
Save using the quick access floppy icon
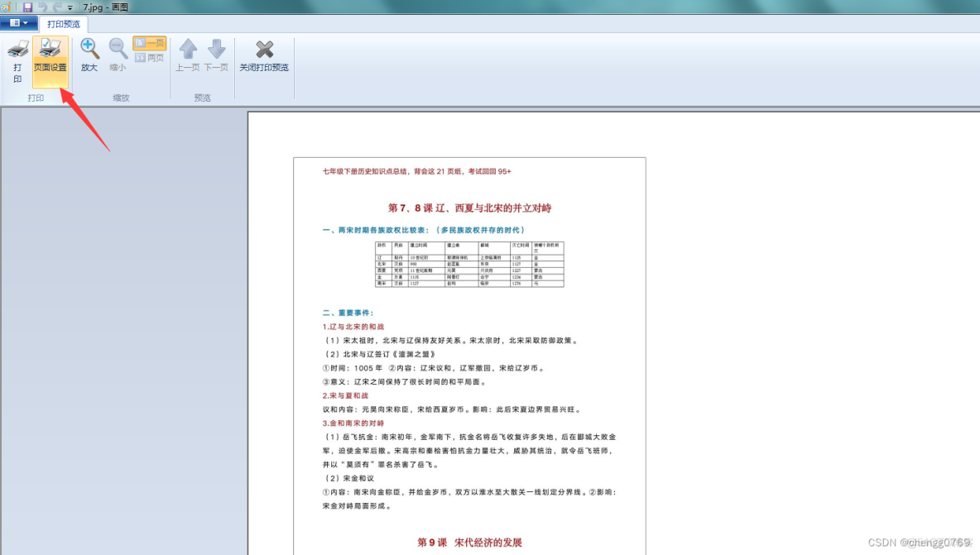click(27, 7)
